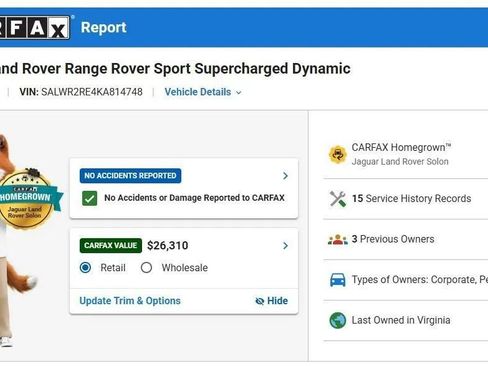Viewport: 488px width, 366px height.
Task: Click the Homegrown Jaguar Land Rover Solon medallion
Action: (x=27, y=199)
